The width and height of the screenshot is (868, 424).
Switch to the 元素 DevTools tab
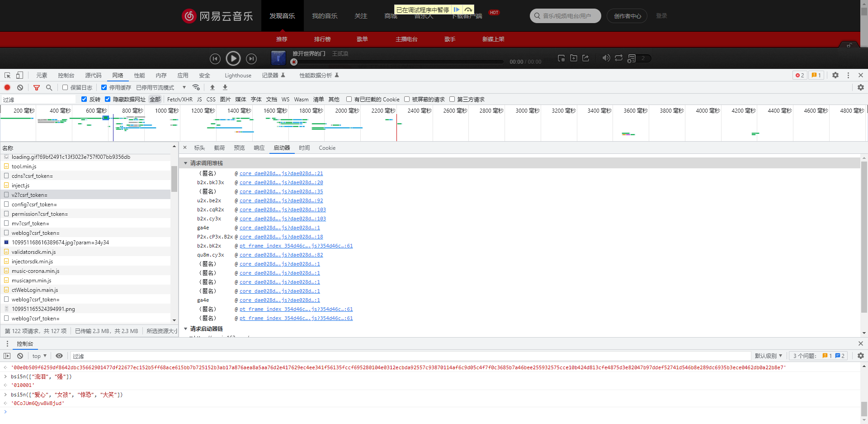[42, 76]
